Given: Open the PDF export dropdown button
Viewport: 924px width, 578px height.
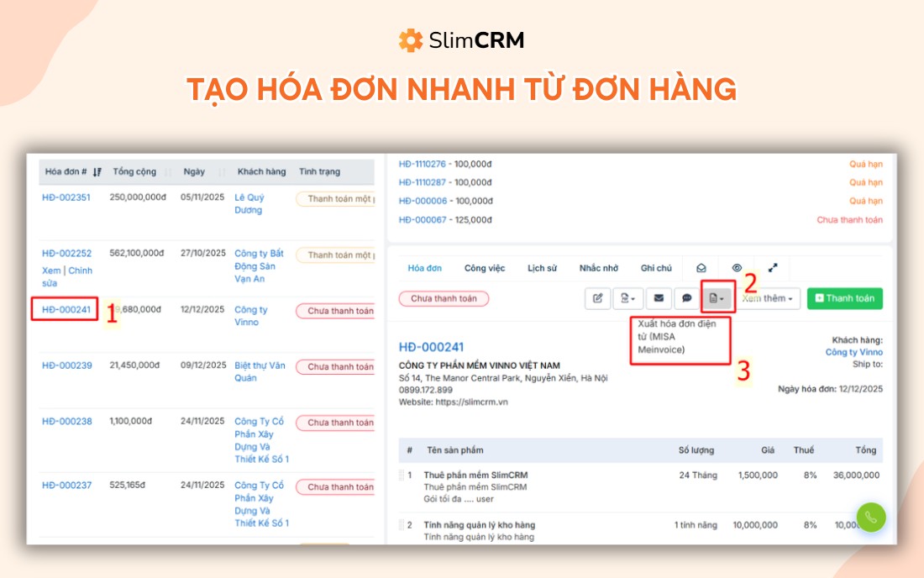Looking at the screenshot, I should [x=628, y=298].
